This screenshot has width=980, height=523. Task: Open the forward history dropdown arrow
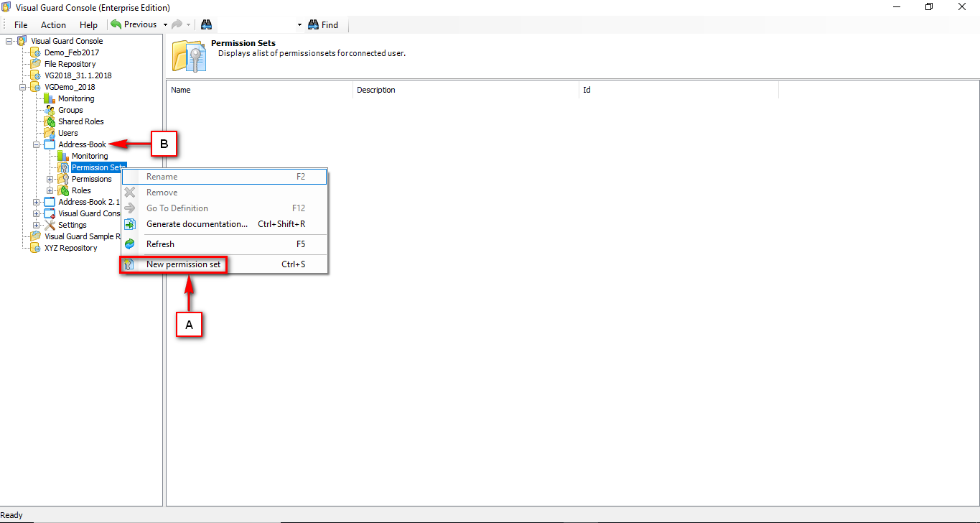tap(188, 24)
